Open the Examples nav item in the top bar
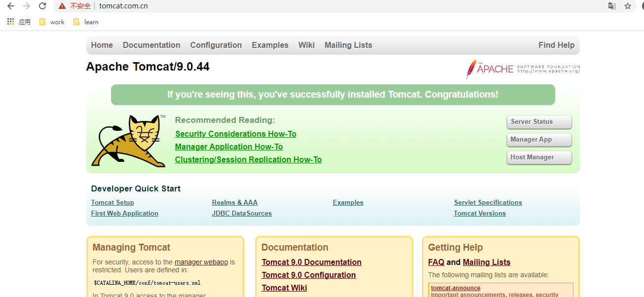 [270, 45]
